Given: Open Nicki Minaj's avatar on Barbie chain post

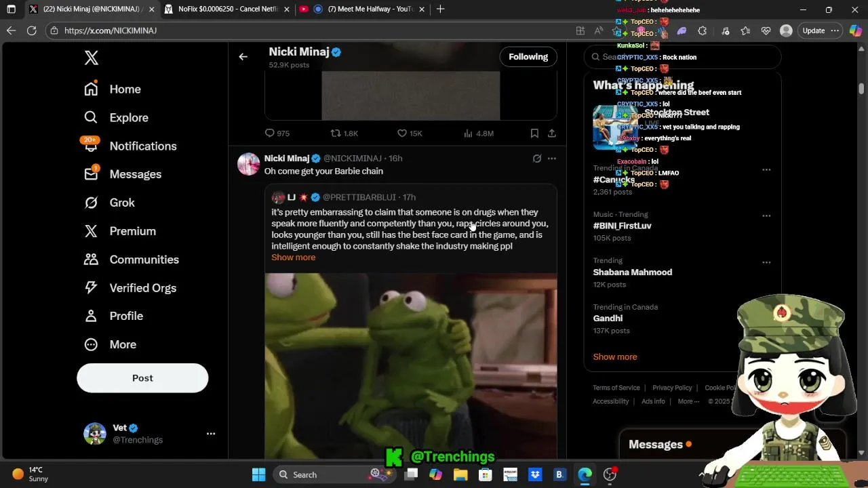Looking at the screenshot, I should (248, 164).
